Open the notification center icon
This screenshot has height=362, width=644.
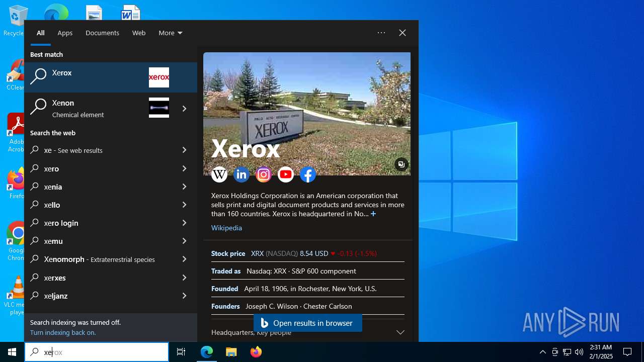point(627,352)
